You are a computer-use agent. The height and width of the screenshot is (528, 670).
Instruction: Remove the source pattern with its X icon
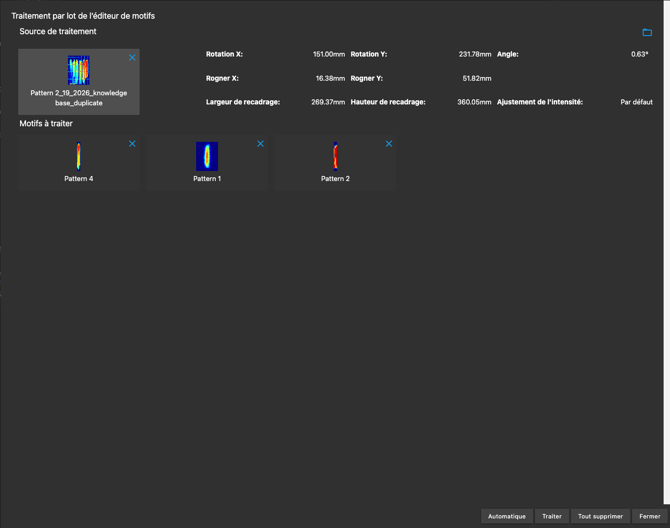(x=132, y=58)
